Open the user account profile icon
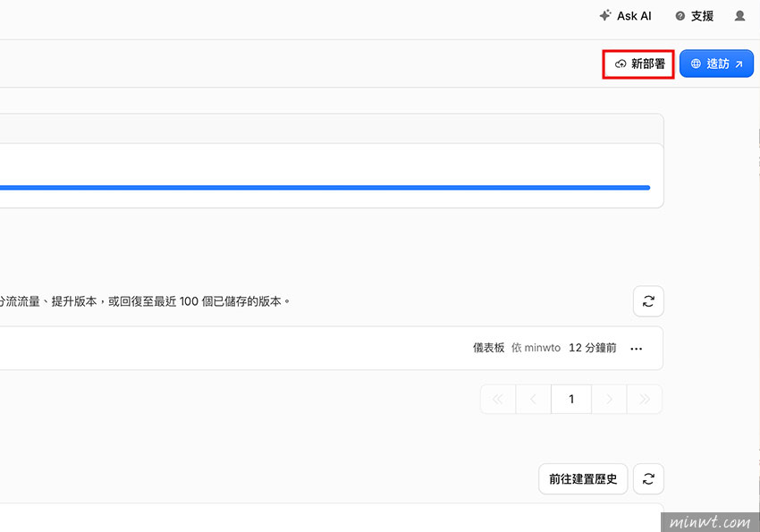The height and width of the screenshot is (532, 760). (739, 16)
